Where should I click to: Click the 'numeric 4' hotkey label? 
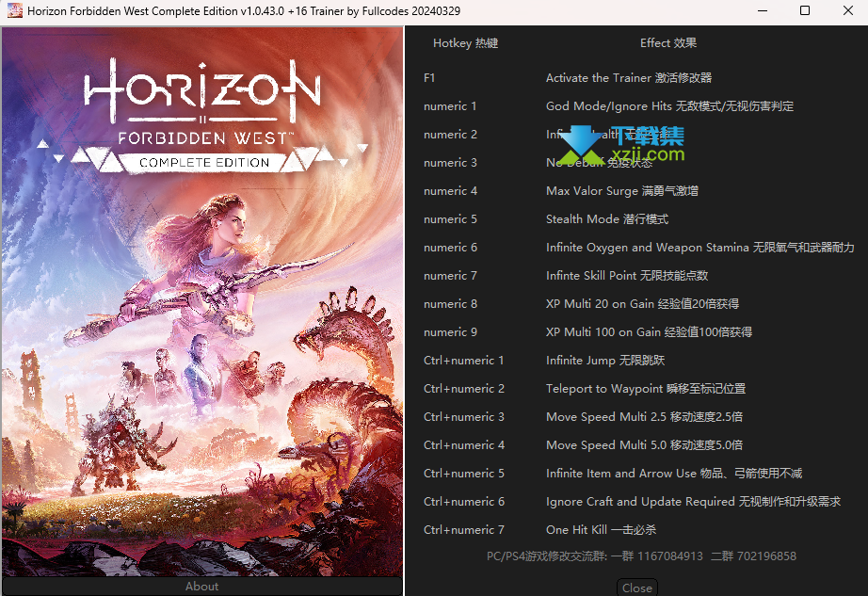click(450, 191)
